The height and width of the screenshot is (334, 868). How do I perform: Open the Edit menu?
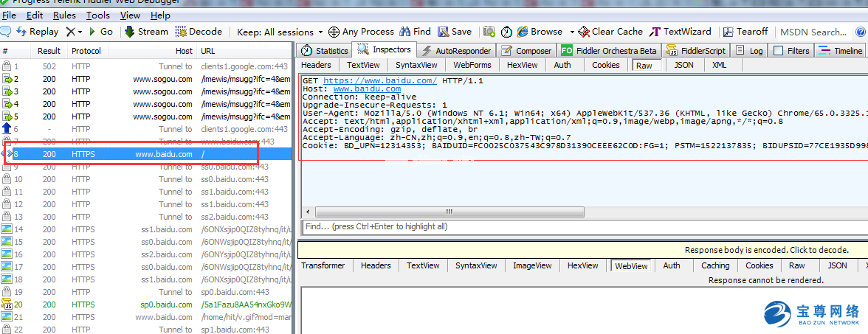coord(34,15)
